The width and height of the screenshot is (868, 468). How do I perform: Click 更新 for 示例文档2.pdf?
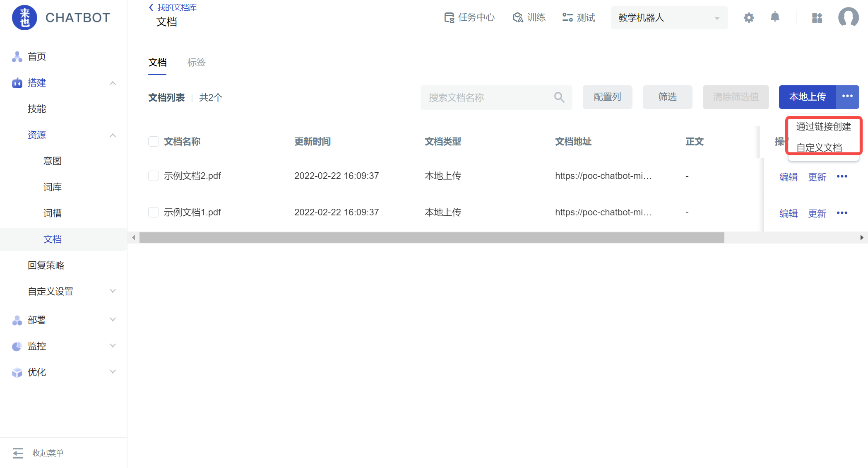tap(817, 177)
